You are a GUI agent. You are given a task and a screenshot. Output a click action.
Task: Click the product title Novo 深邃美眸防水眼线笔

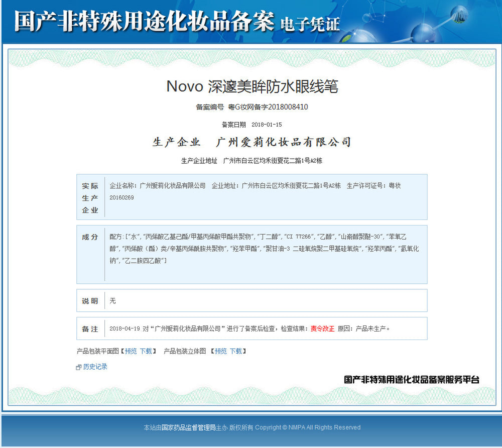point(253,86)
